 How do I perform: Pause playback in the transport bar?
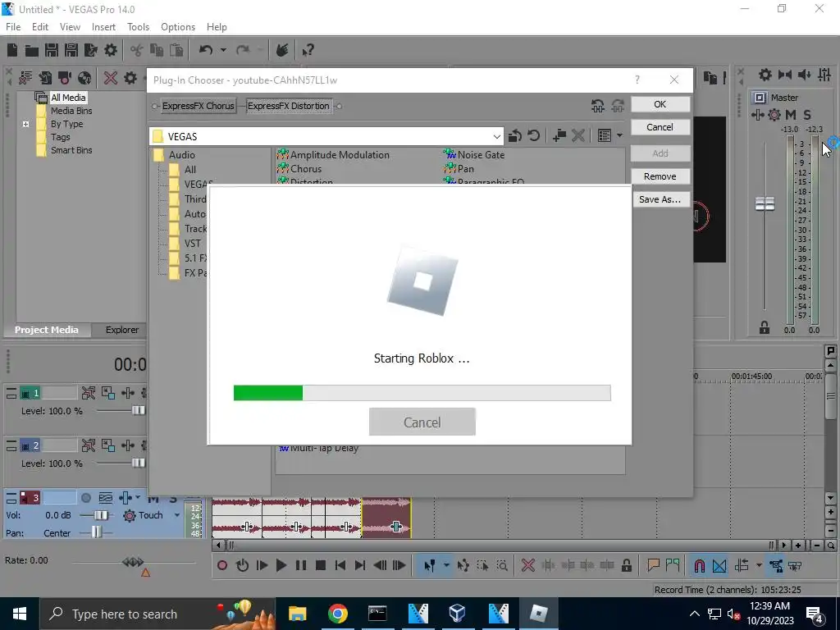point(300,565)
